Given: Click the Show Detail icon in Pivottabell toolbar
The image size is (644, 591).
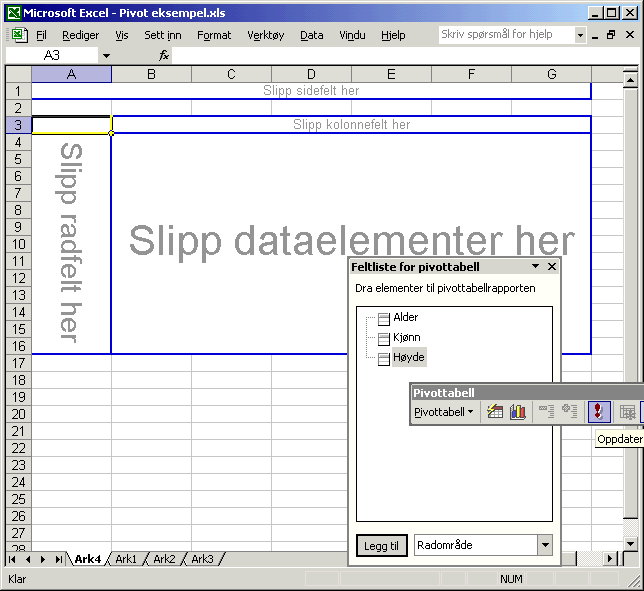Looking at the screenshot, I should pos(570,412).
